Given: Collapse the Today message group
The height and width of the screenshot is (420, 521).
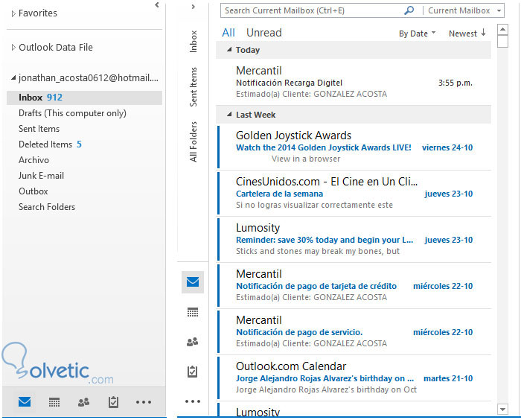Looking at the screenshot, I should tap(229, 50).
